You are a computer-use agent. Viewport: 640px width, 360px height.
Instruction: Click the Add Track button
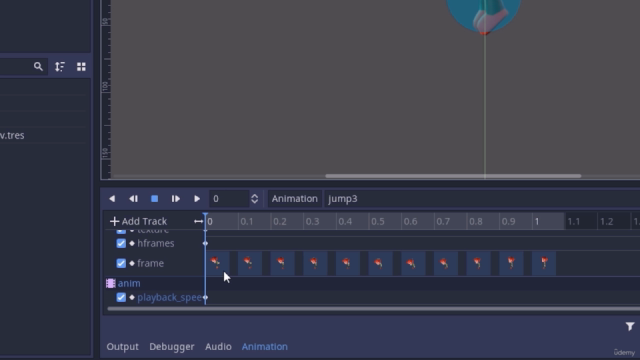[139, 221]
